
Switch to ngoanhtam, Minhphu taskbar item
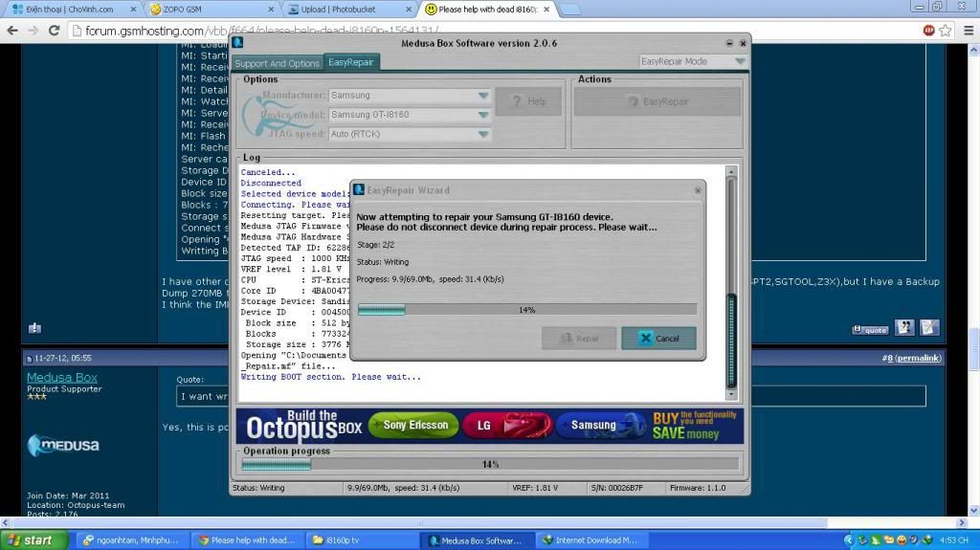(131, 540)
